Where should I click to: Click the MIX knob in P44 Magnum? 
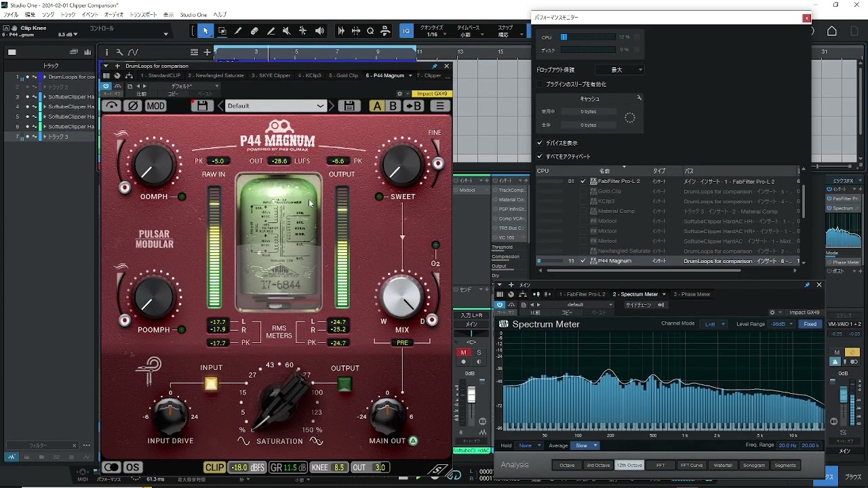coord(402,297)
